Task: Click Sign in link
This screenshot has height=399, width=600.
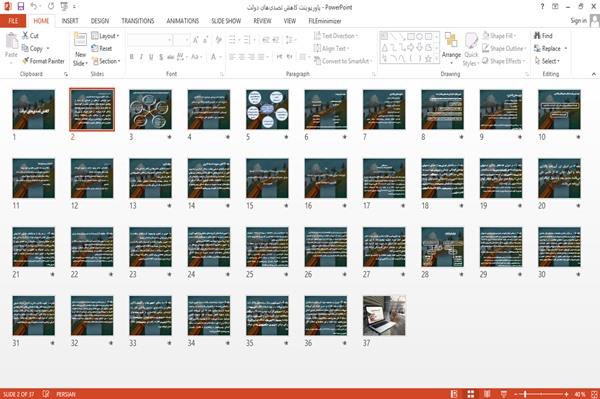Action: click(578, 20)
